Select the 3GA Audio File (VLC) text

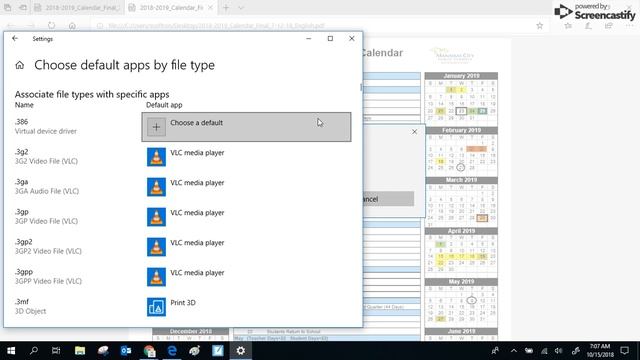coord(47,191)
